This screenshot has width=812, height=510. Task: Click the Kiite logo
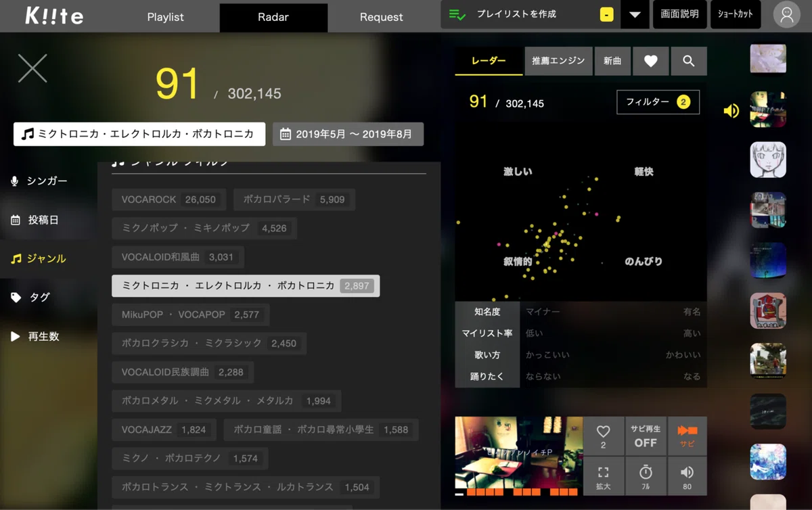tap(54, 16)
